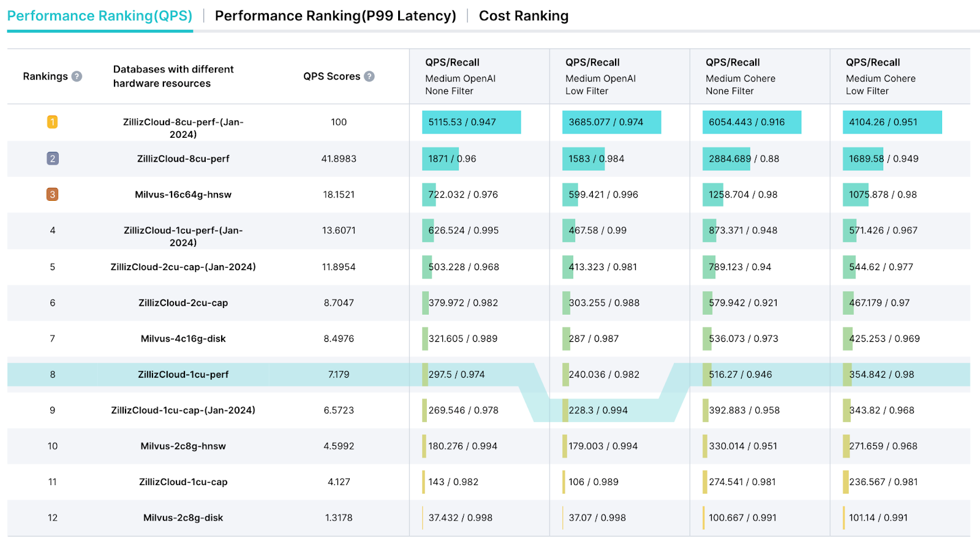
Task: Click the rank number 8
Action: [x=53, y=374]
